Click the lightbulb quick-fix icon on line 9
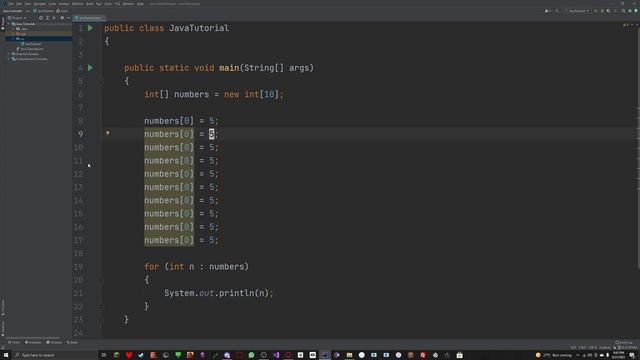 pyautogui.click(x=108, y=133)
